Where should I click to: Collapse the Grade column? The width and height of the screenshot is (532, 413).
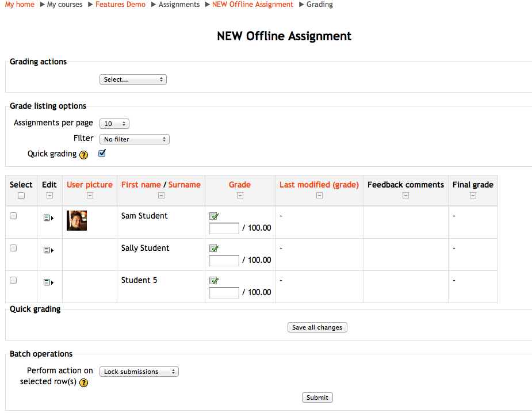pos(240,195)
